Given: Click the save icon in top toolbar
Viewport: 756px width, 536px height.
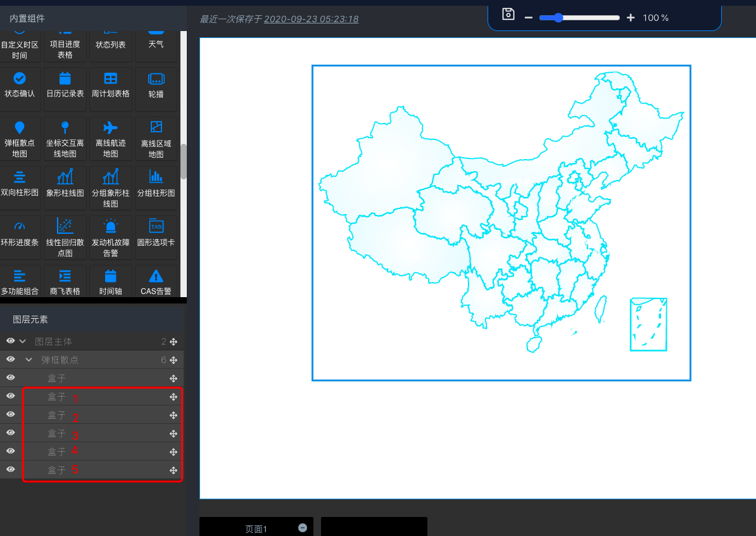Looking at the screenshot, I should pyautogui.click(x=508, y=15).
